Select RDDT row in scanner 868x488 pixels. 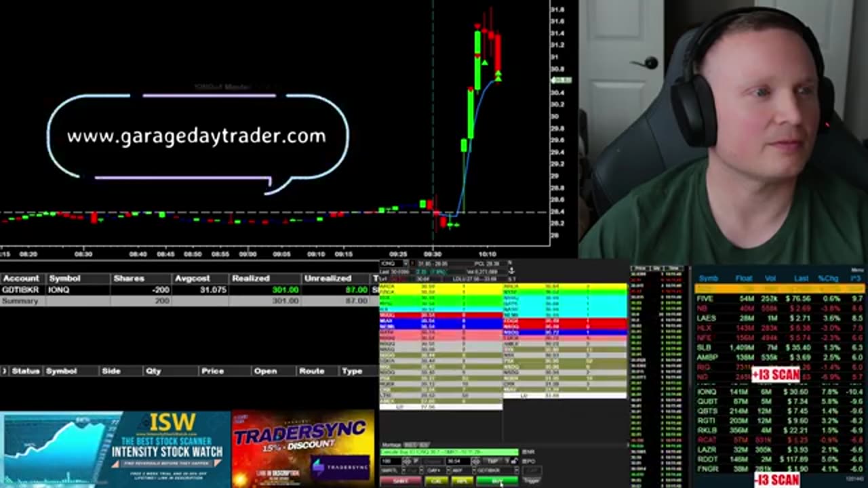pos(780,459)
